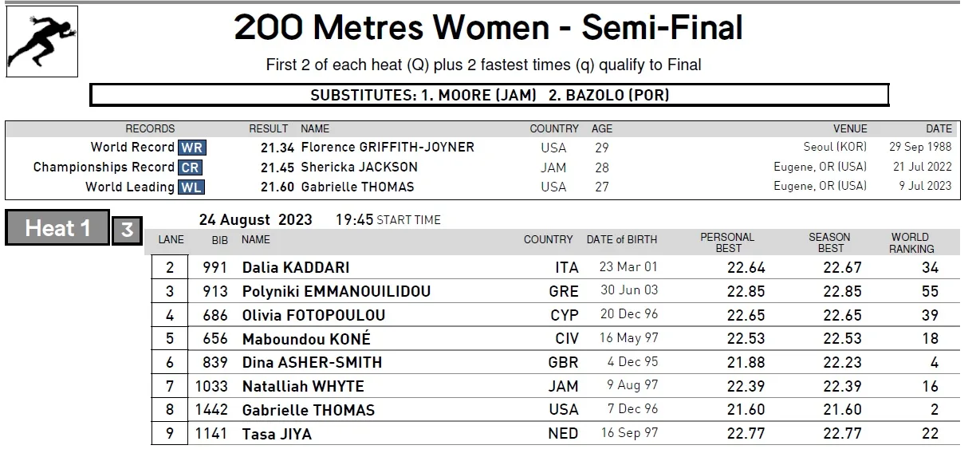Select the WL world leading badge
980x457 pixels.
(x=191, y=187)
